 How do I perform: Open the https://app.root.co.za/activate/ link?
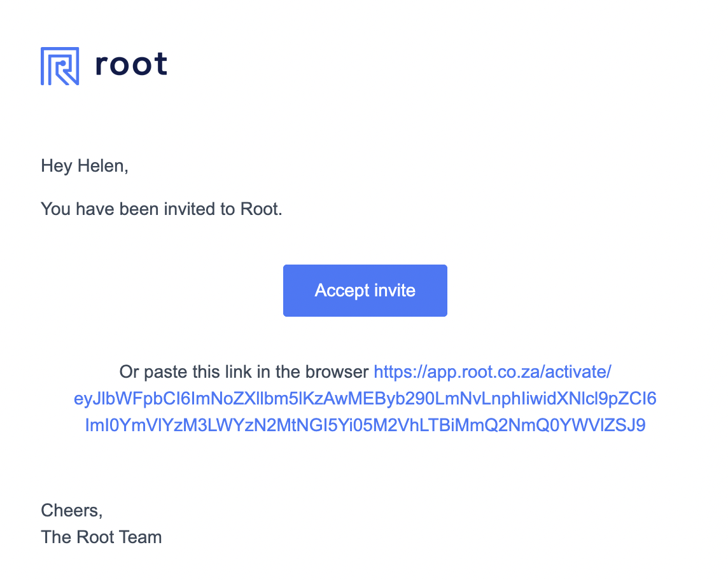click(x=493, y=371)
